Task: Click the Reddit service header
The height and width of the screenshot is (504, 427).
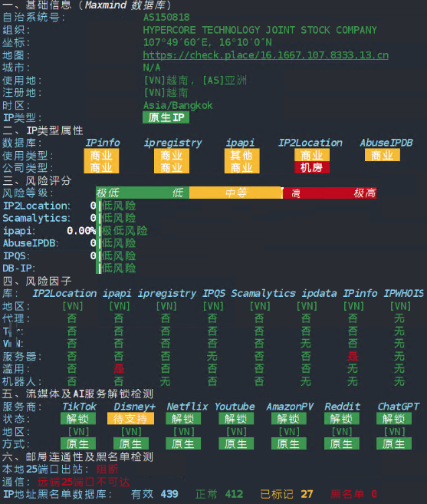Action: 342,407
